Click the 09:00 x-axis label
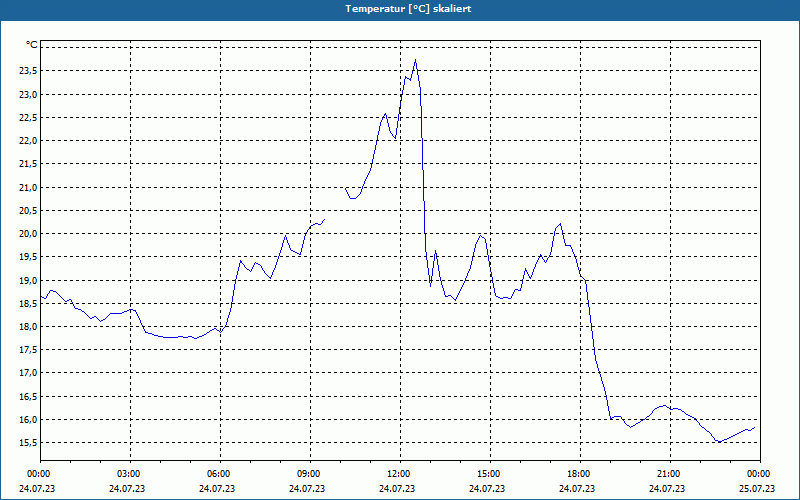The height and width of the screenshot is (500, 800). pyautogui.click(x=310, y=474)
